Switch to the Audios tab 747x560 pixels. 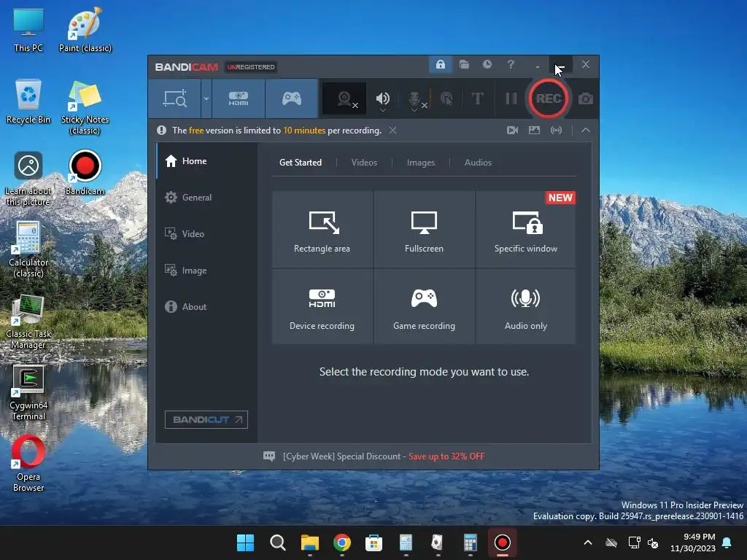point(478,163)
